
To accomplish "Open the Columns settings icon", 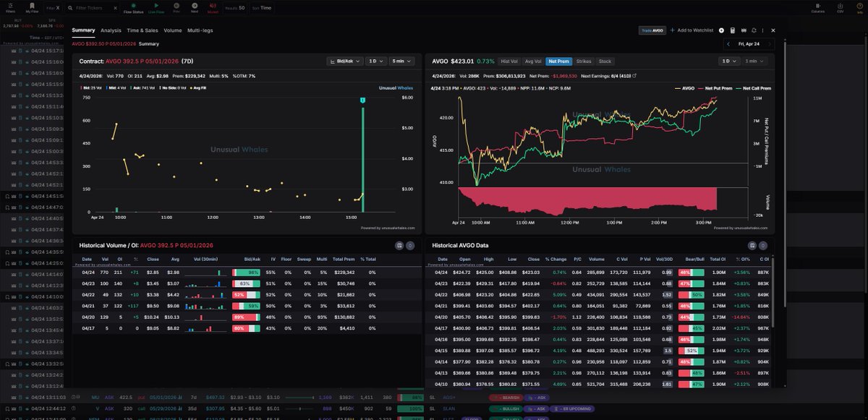I will click(817, 8).
